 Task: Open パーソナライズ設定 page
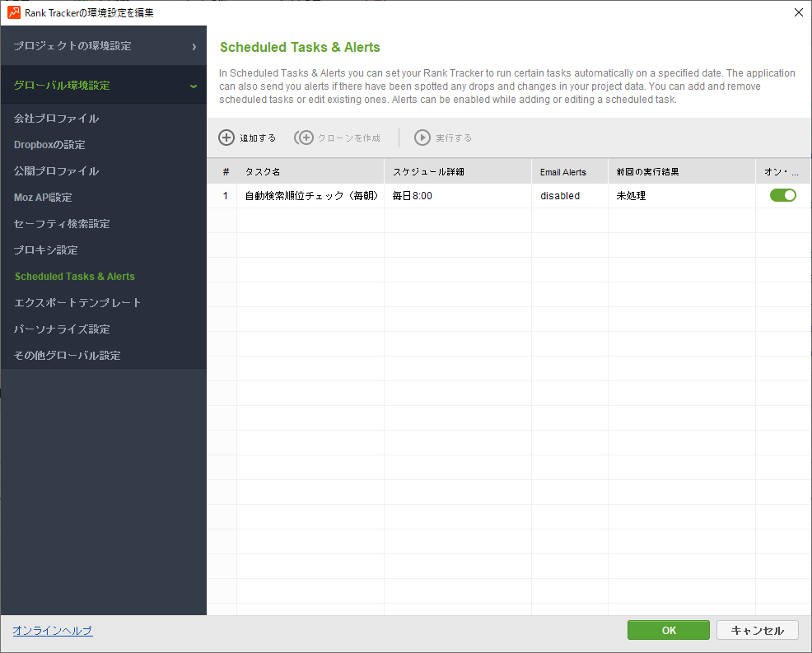(62, 329)
